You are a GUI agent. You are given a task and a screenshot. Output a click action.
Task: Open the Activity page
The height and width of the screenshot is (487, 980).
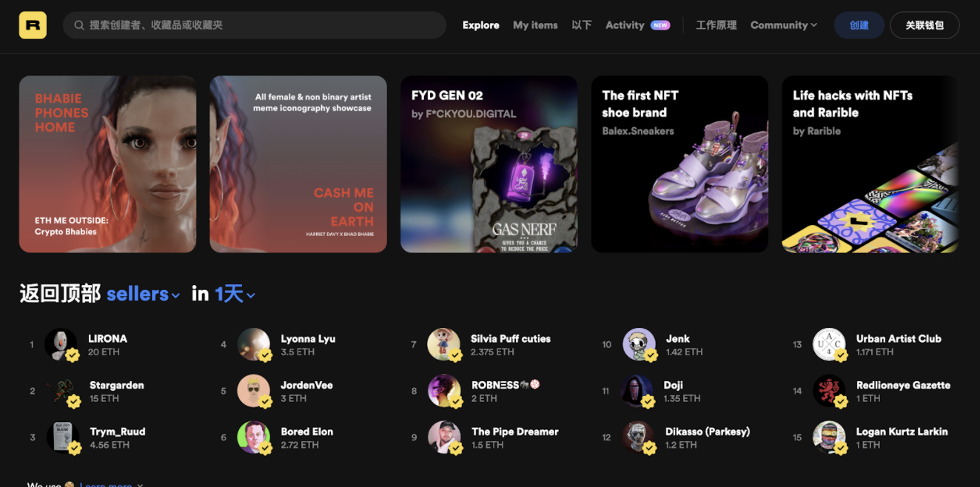[x=625, y=25]
